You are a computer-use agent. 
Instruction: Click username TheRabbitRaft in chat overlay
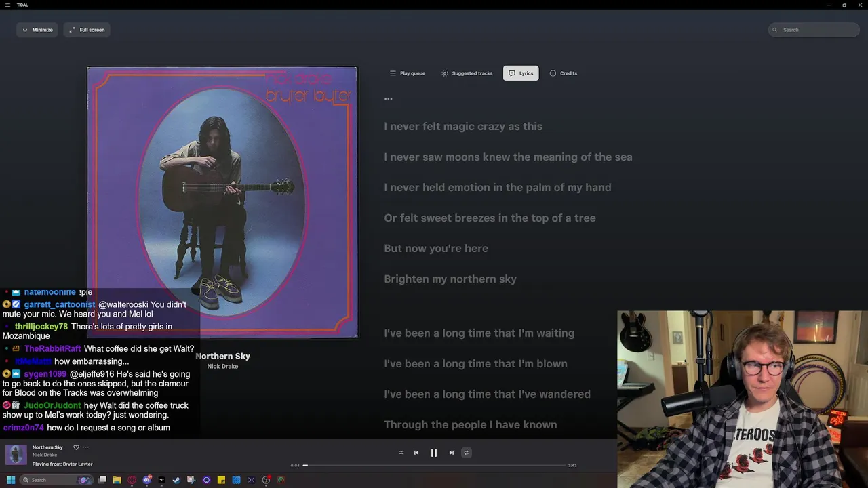(x=52, y=349)
